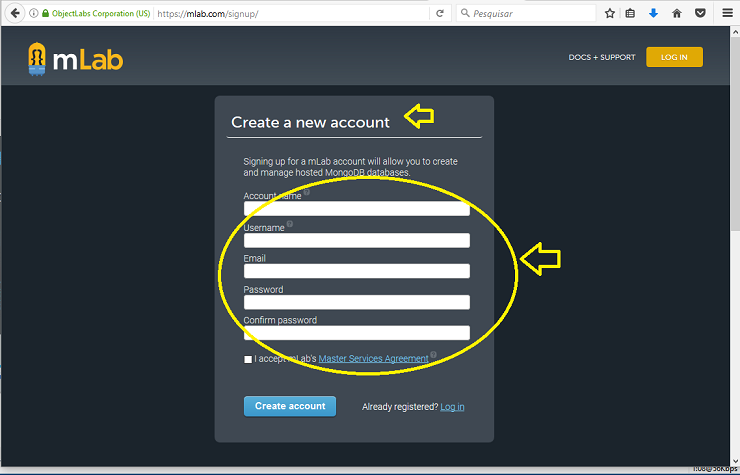Focus the Password input field
Screen dimensions: 740x475
pos(357,302)
